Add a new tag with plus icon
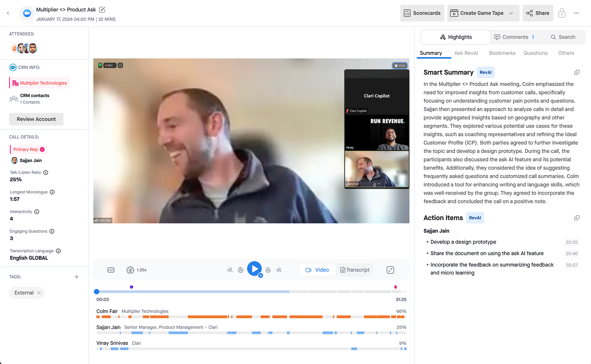The image size is (591, 364). 77,277
